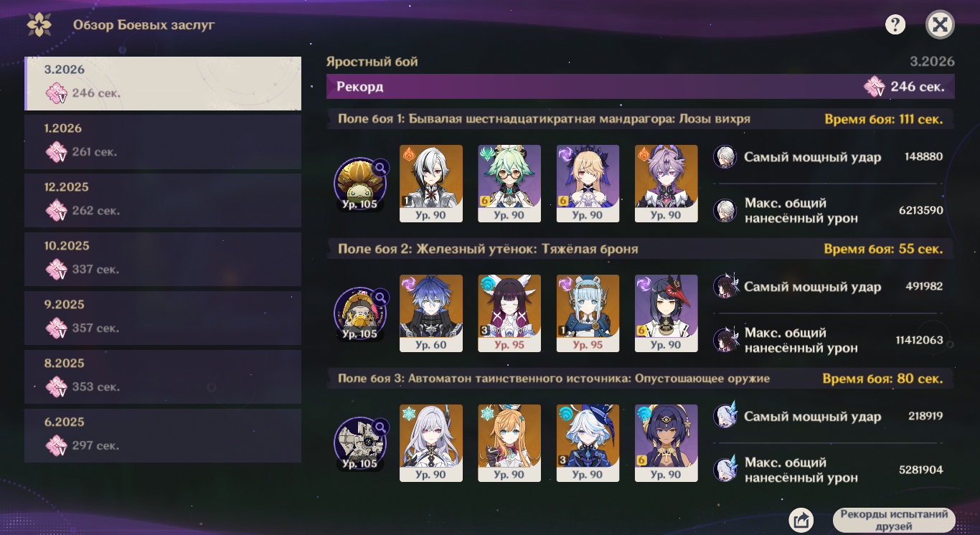Viewport: 980px width, 535px height.
Task: Select the current 3.2026 record entry
Action: (163, 82)
